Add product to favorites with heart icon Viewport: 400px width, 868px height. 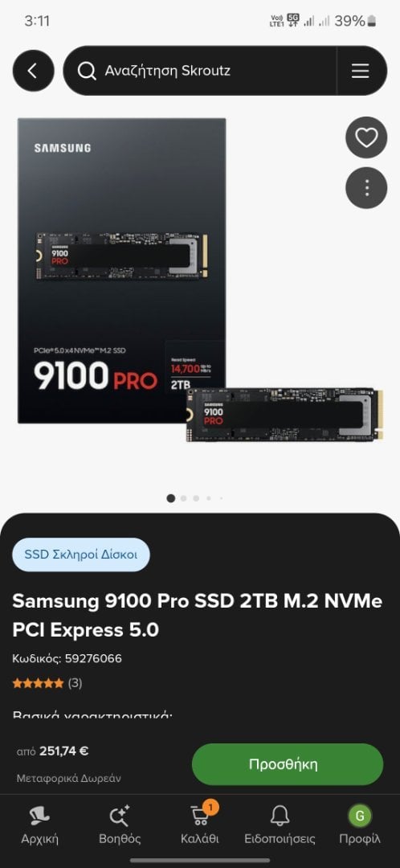pyautogui.click(x=366, y=137)
